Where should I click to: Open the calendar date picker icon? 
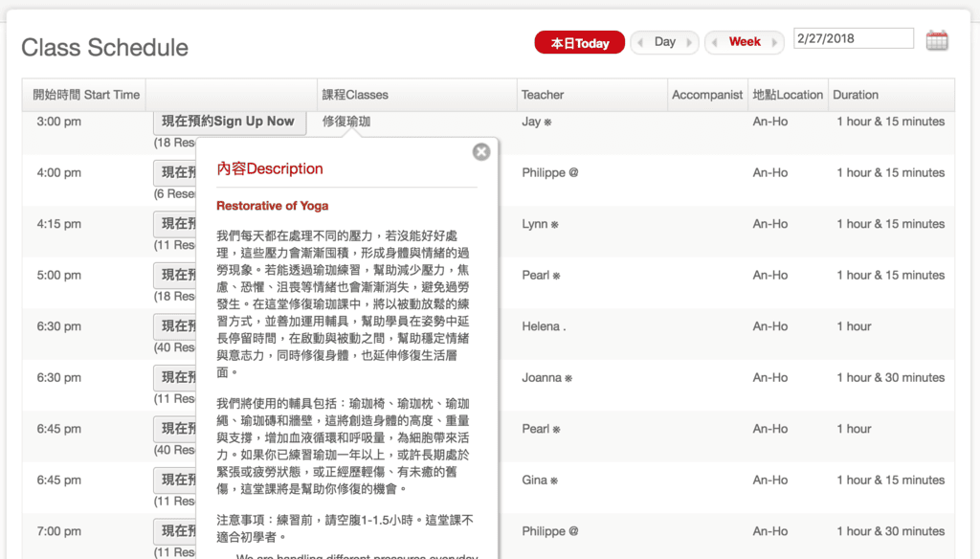tap(937, 40)
